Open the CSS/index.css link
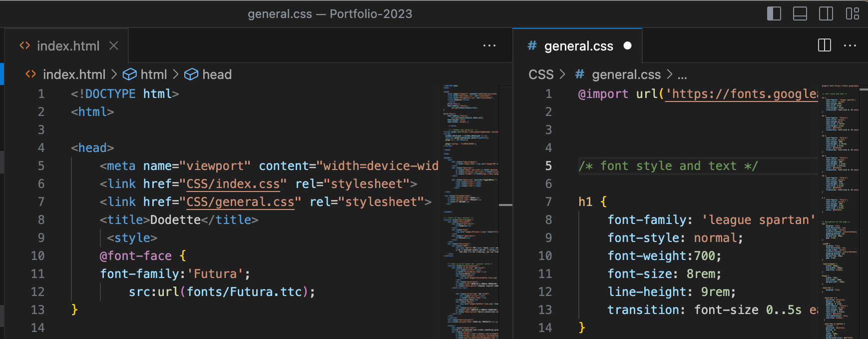 pos(233,184)
